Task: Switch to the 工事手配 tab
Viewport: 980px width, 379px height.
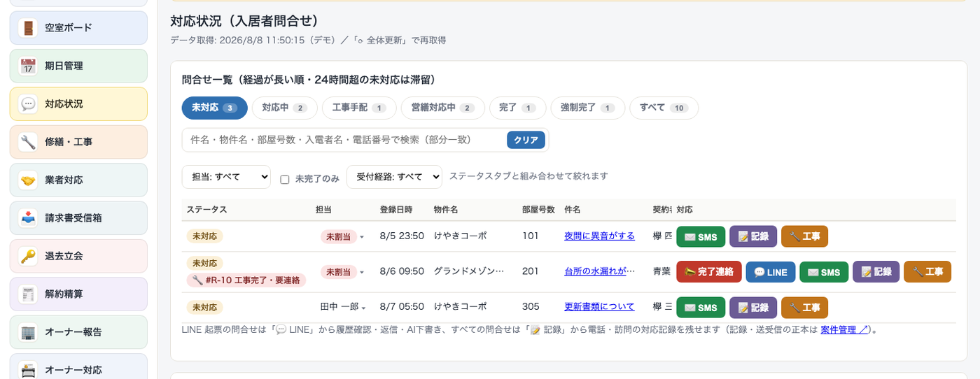Action: point(359,108)
